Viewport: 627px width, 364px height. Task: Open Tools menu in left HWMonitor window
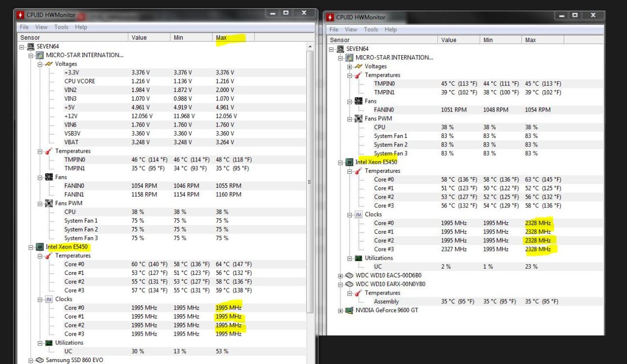(61, 27)
